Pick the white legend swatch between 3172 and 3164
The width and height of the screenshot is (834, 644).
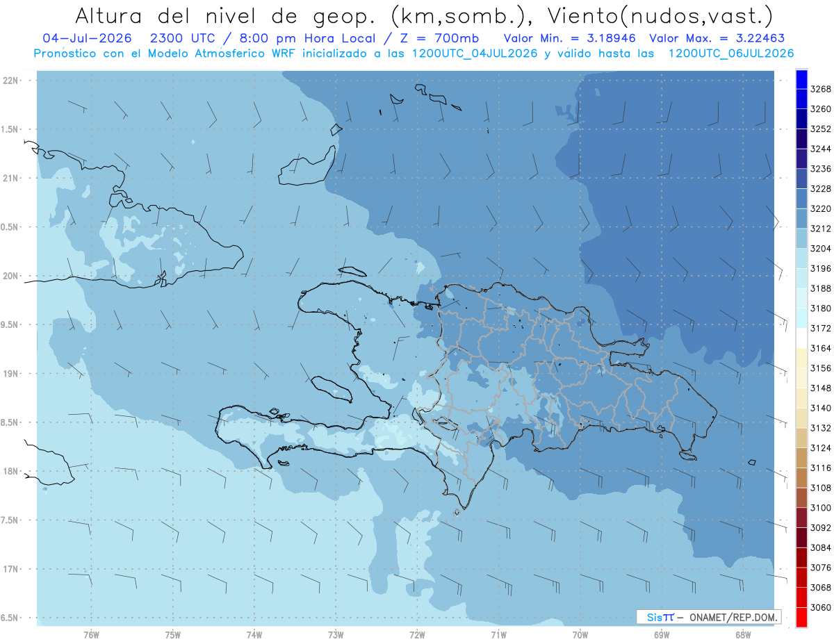click(801, 338)
